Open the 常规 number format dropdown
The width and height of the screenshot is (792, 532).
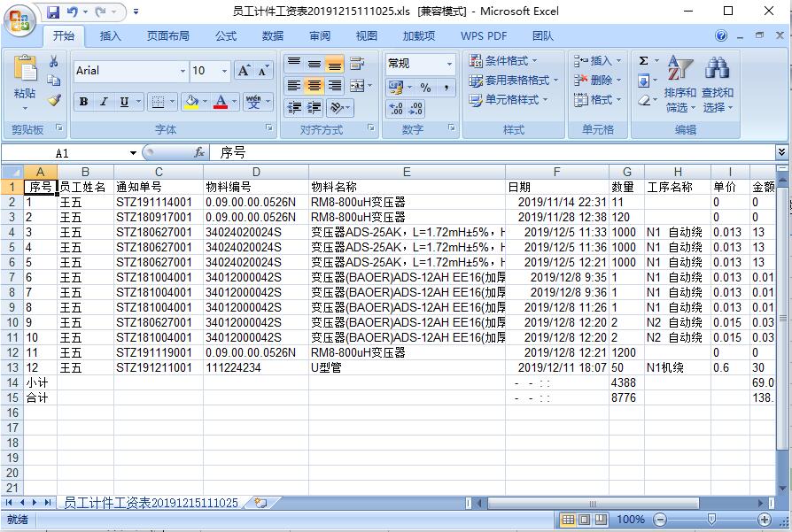click(449, 64)
